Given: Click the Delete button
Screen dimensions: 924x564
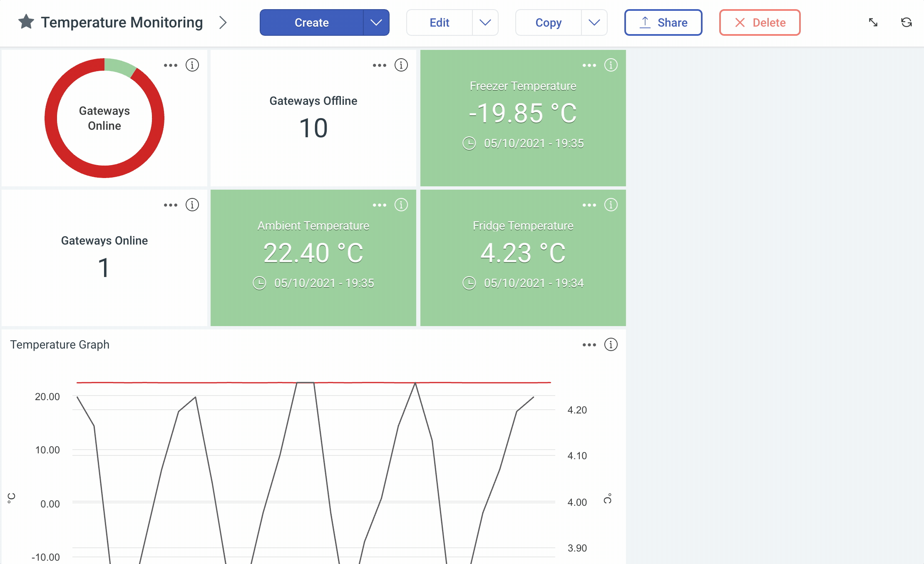Looking at the screenshot, I should [x=759, y=22].
